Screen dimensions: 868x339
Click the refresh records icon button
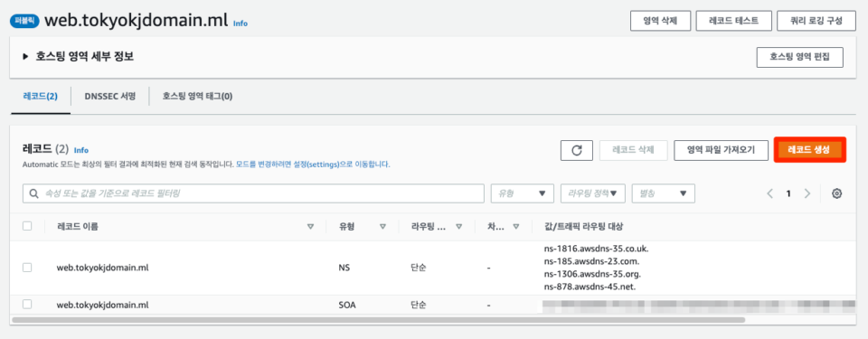tap(576, 150)
